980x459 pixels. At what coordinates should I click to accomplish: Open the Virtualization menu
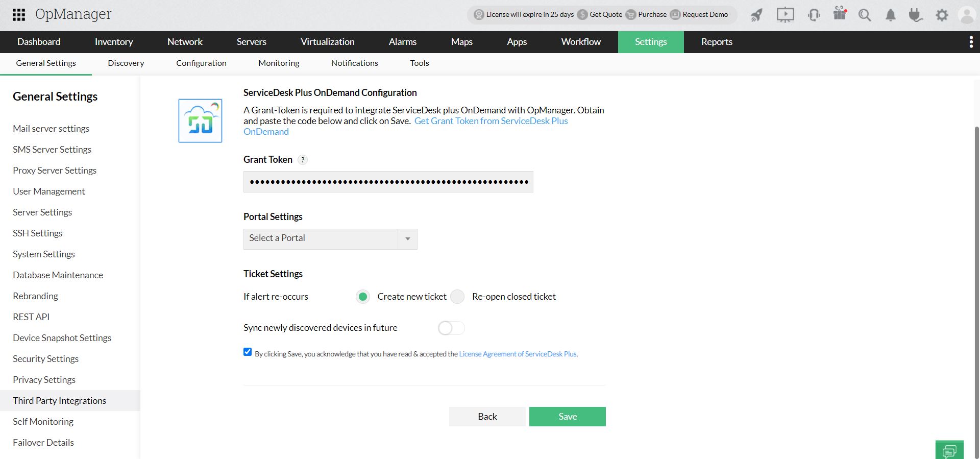point(328,42)
